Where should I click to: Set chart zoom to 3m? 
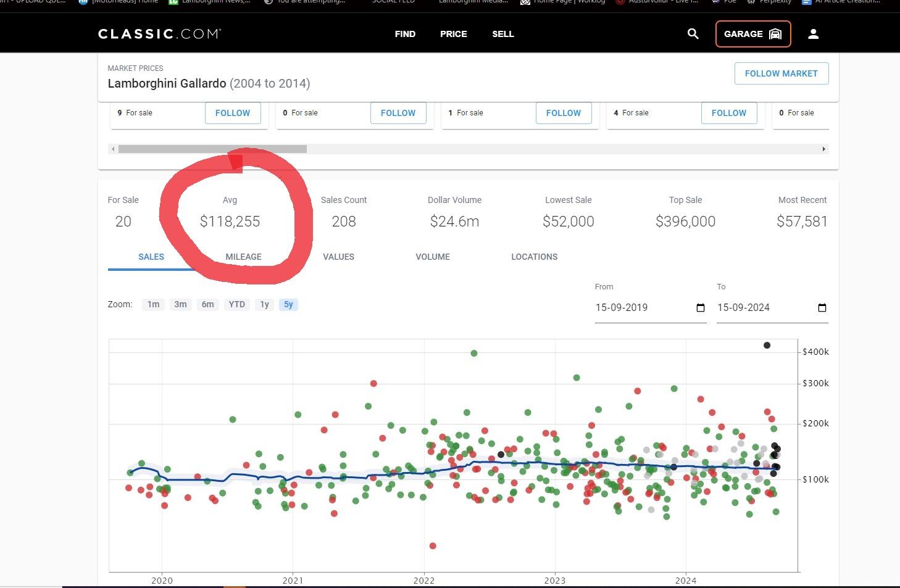(180, 304)
